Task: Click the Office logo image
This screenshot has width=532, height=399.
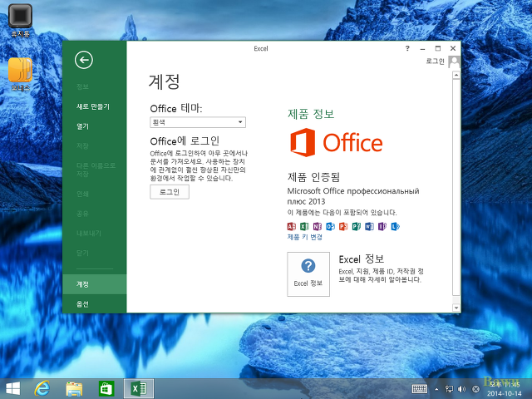Action: coord(336,142)
